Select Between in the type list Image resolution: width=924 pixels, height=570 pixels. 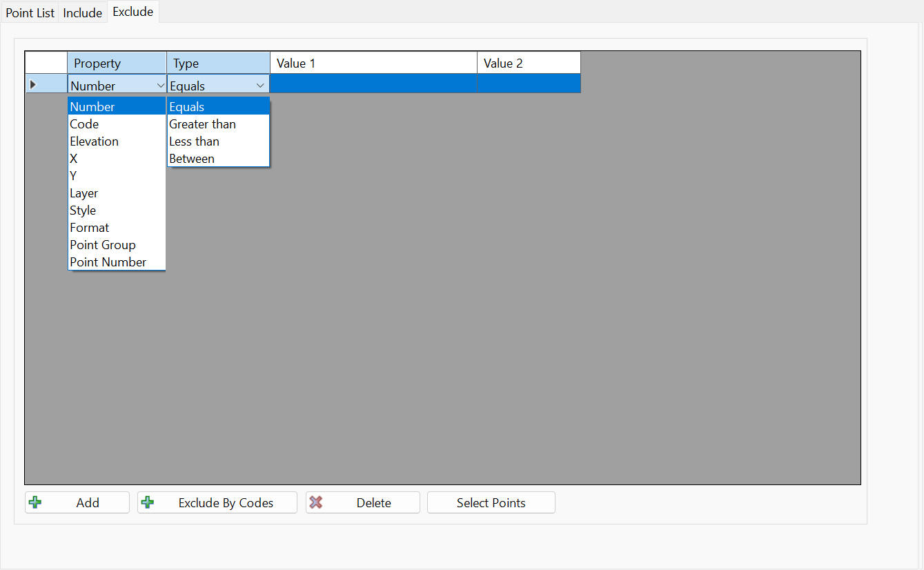coord(192,159)
